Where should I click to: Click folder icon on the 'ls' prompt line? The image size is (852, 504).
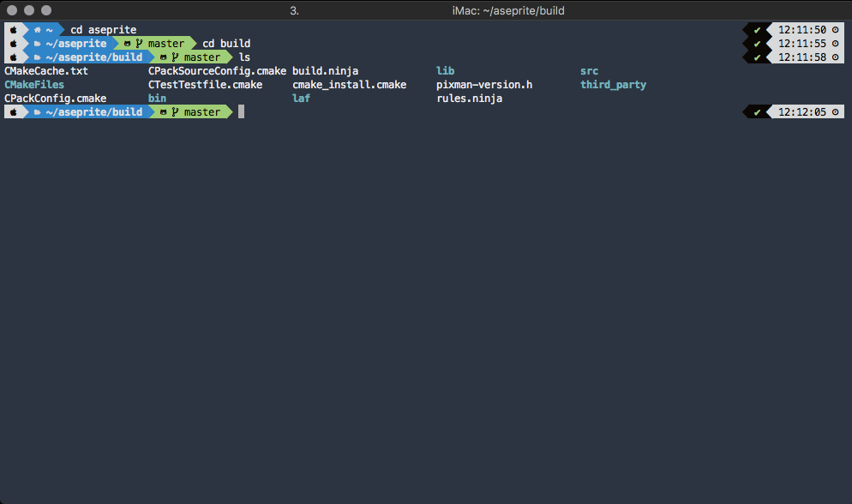(x=38, y=57)
